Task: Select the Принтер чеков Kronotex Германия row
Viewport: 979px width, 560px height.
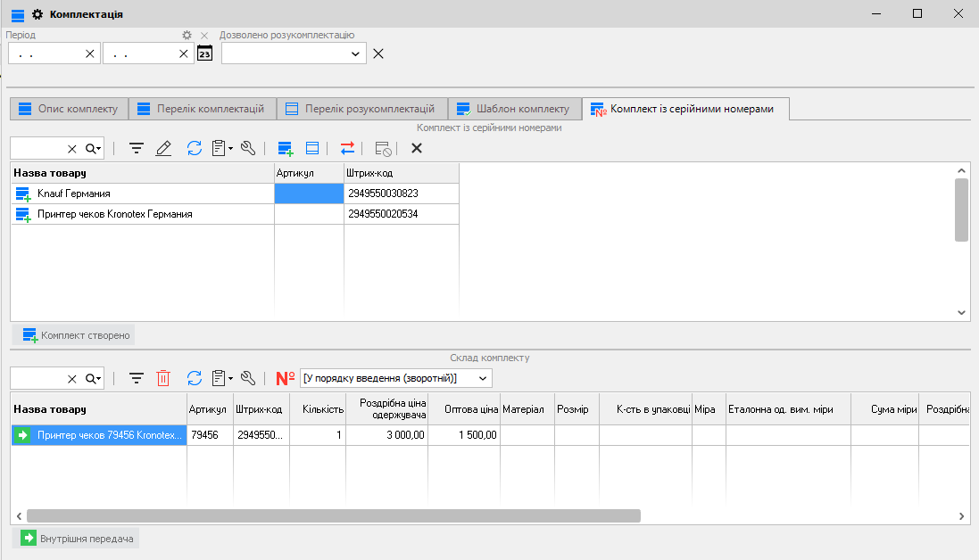Action: pyautogui.click(x=115, y=215)
